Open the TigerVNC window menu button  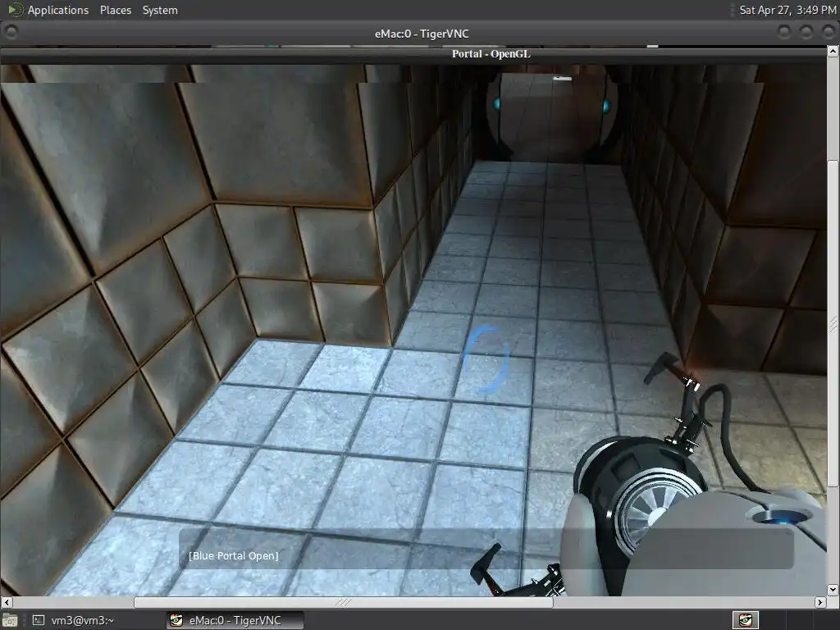(x=10, y=33)
